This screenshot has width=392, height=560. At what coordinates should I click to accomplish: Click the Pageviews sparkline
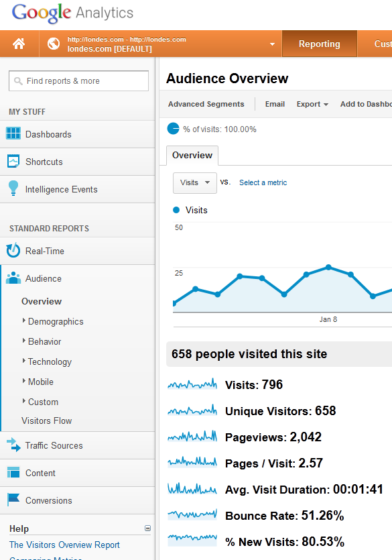pos(192,437)
